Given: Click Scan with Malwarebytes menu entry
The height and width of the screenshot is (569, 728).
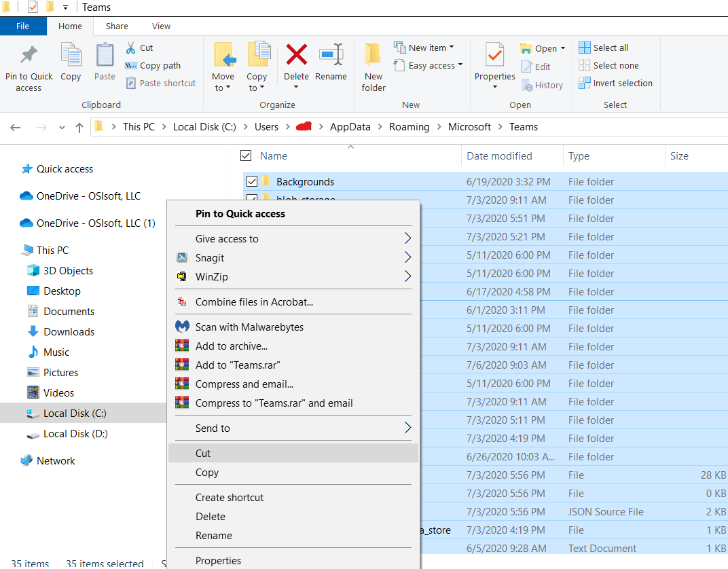Looking at the screenshot, I should (x=249, y=327).
